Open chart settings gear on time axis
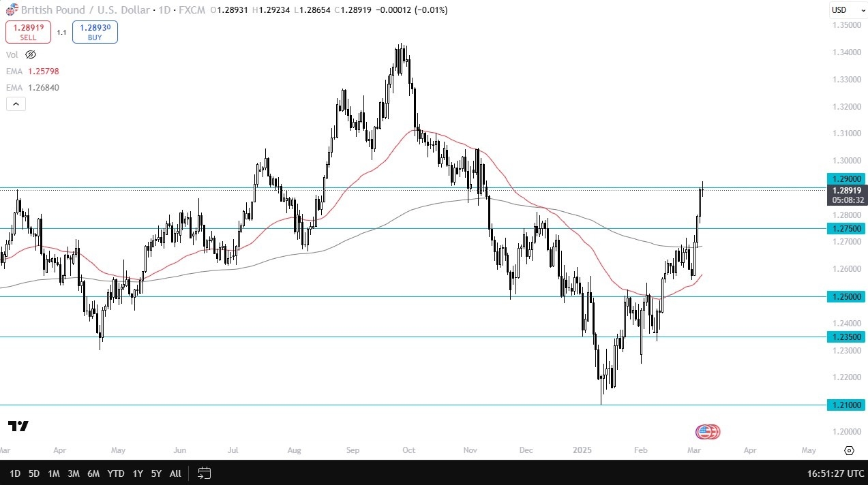The image size is (868, 485). point(849,451)
